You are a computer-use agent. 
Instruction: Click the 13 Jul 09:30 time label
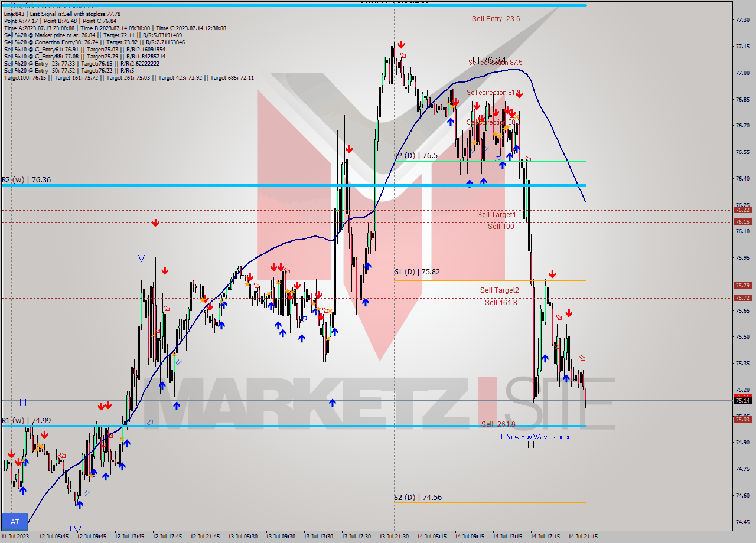click(x=281, y=537)
